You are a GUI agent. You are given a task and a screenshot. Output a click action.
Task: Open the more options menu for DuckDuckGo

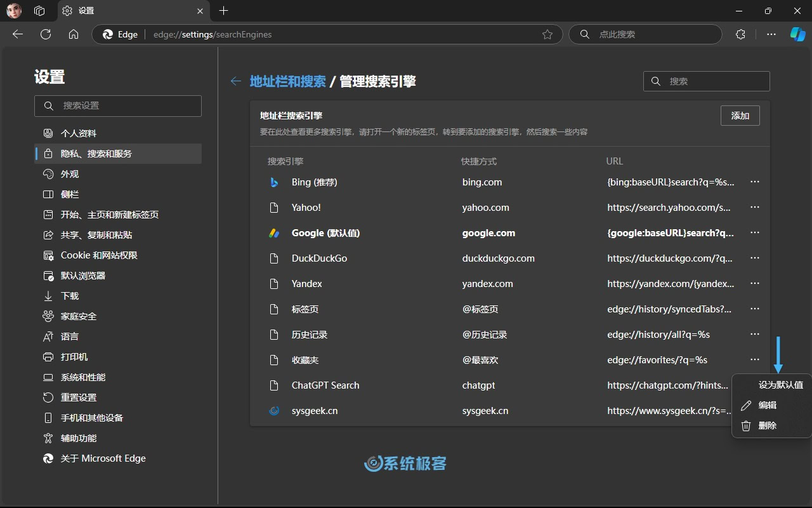point(755,258)
